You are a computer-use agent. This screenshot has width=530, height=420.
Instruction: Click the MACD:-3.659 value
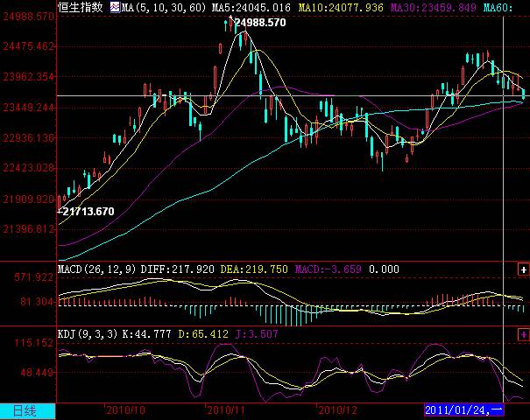point(329,269)
